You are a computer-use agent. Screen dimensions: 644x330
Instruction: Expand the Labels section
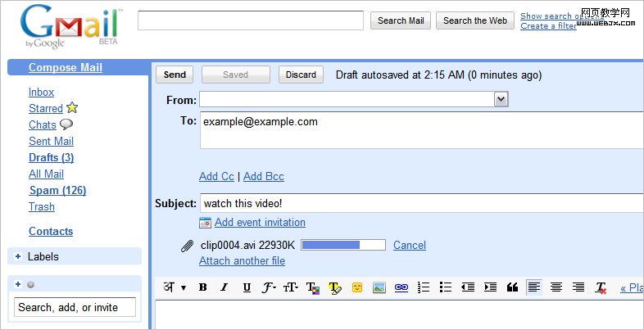coord(18,256)
